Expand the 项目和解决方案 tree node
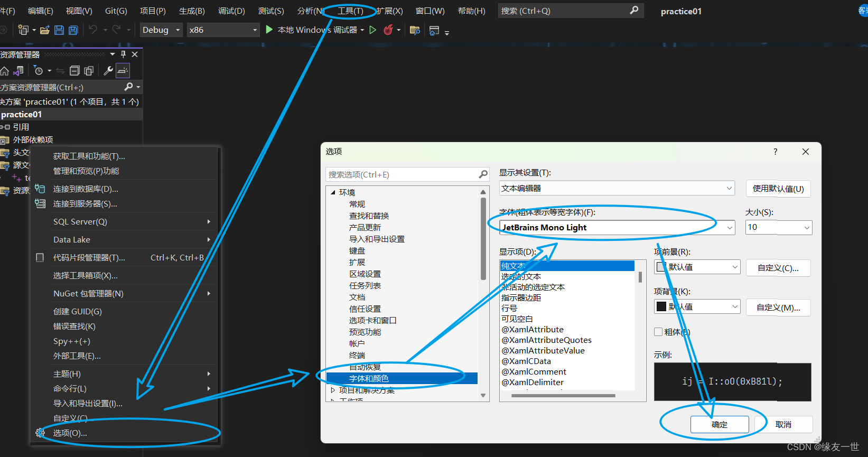The image size is (868, 457). tap(333, 390)
